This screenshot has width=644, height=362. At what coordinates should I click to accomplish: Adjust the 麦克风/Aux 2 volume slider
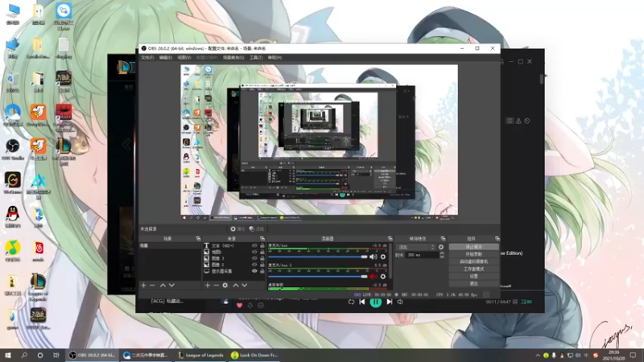(317, 277)
